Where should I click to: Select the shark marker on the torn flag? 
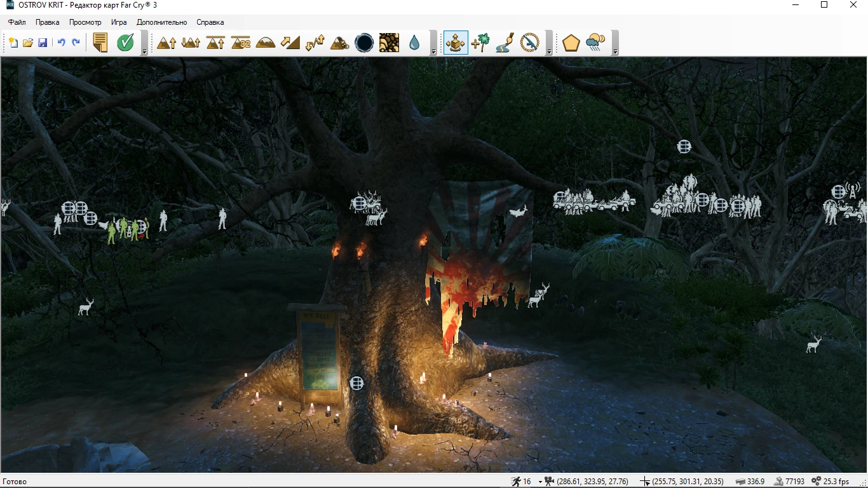pyautogui.click(x=518, y=212)
